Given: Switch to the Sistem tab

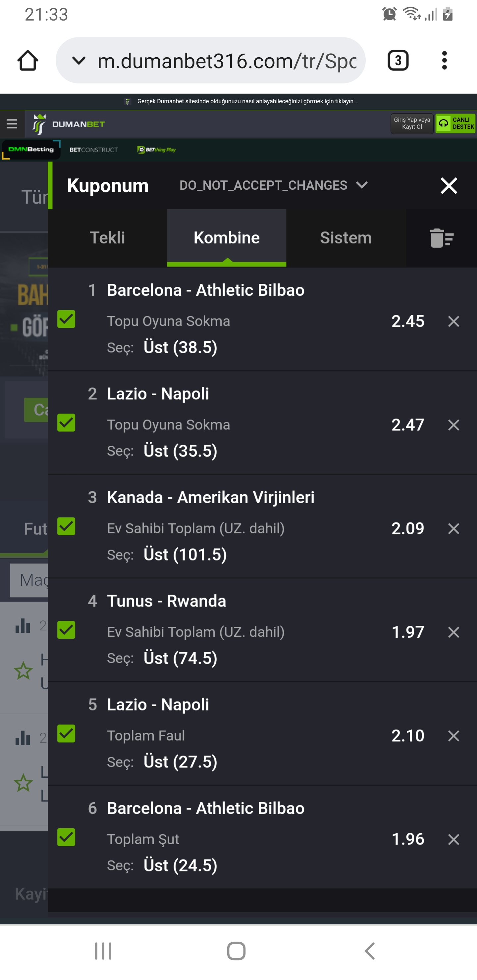Looking at the screenshot, I should click(346, 238).
